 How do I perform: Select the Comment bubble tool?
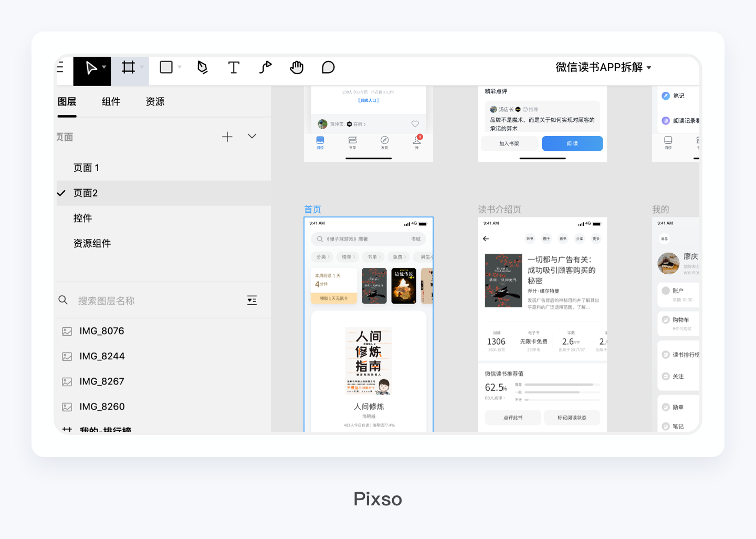(x=328, y=67)
